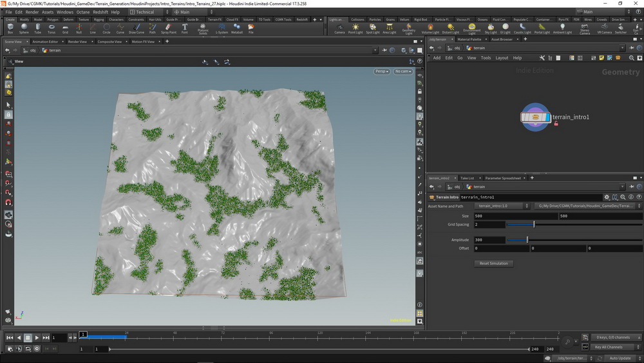The image size is (644, 363).
Task: Create a Portal Light
Action: (542, 28)
